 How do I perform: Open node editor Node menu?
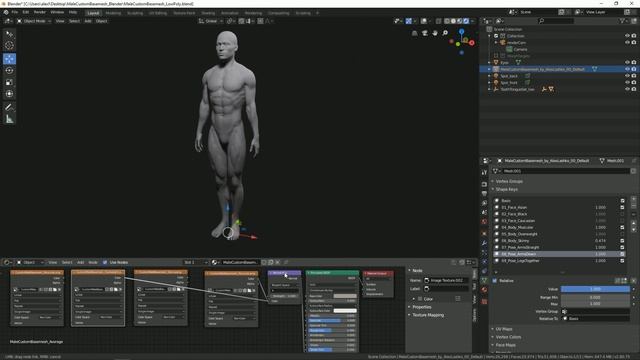(93, 262)
